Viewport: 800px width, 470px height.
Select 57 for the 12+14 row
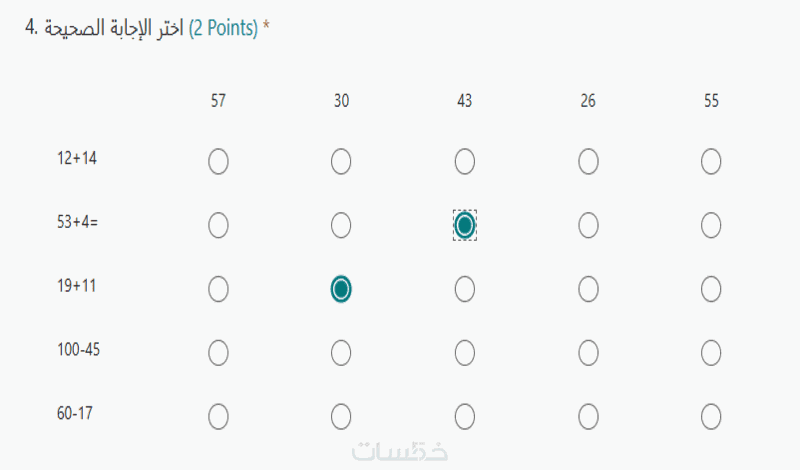coord(218,161)
